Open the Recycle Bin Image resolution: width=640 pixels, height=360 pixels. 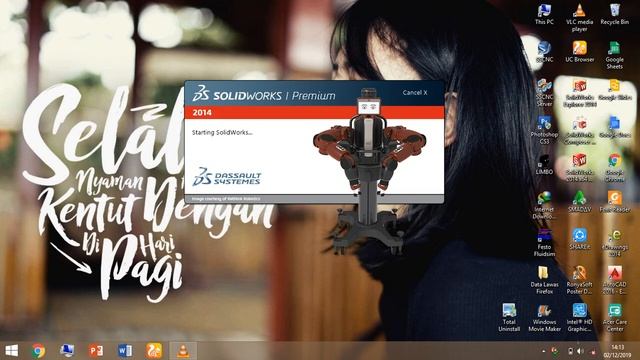tap(614, 15)
